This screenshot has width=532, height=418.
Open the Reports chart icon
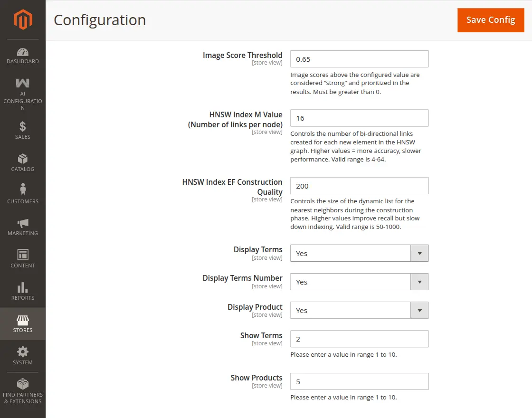(22, 288)
